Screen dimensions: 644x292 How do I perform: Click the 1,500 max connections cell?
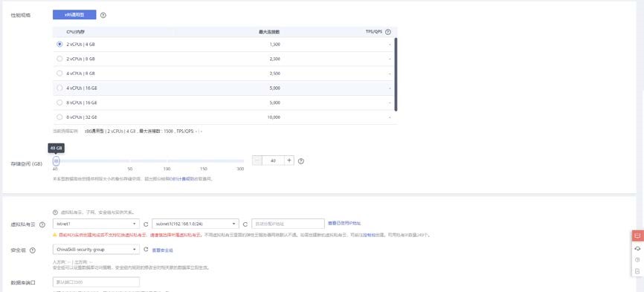274,45
